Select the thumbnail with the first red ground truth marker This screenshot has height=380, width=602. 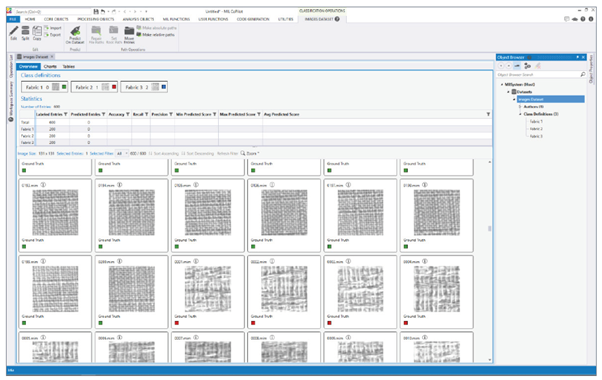[207, 292]
